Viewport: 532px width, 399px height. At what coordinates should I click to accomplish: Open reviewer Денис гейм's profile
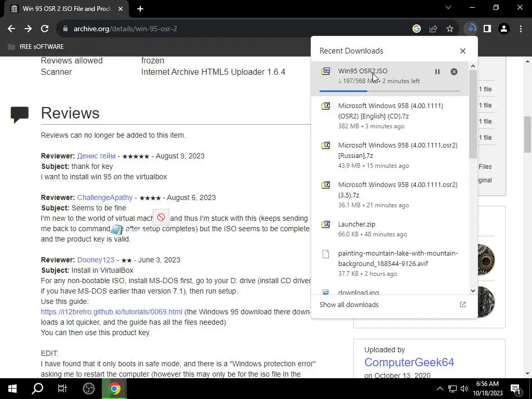(x=96, y=156)
